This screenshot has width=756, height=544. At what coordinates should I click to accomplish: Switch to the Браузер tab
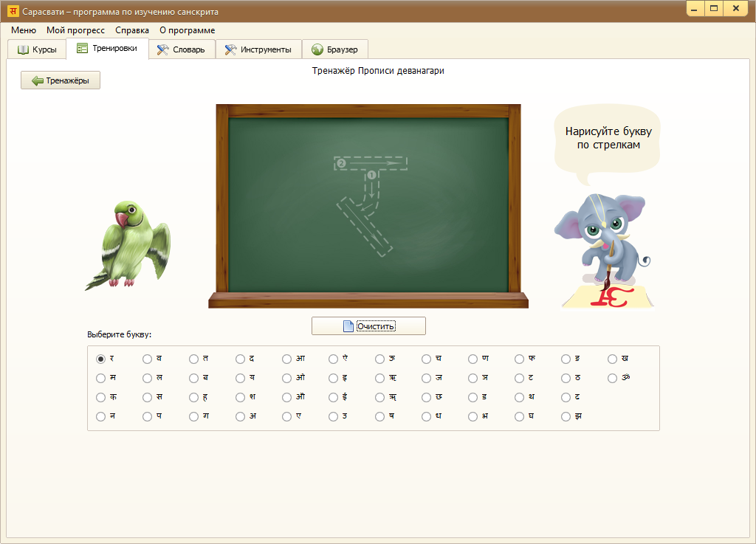(334, 49)
